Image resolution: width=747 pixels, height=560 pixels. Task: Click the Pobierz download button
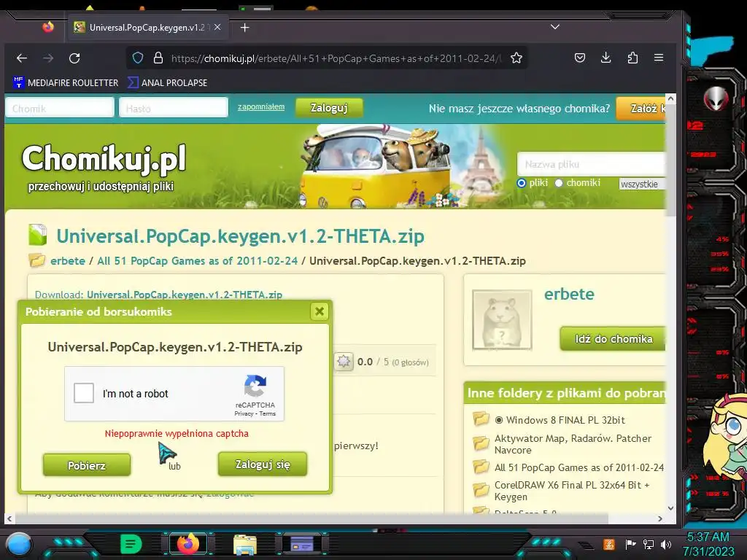[x=87, y=464]
